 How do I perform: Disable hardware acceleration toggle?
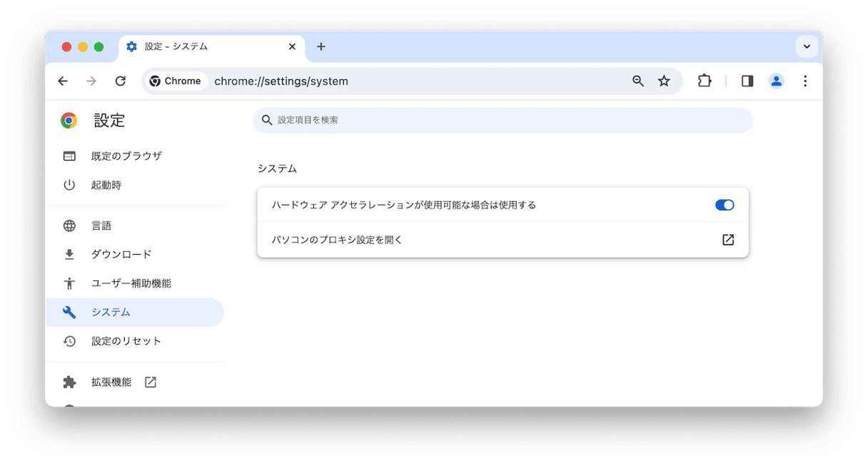tap(724, 206)
